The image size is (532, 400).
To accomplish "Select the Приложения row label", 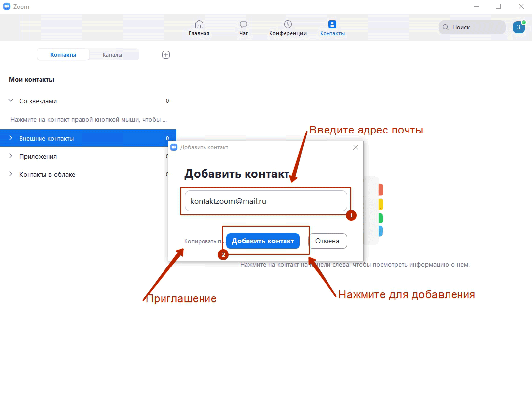I will coord(38,157).
